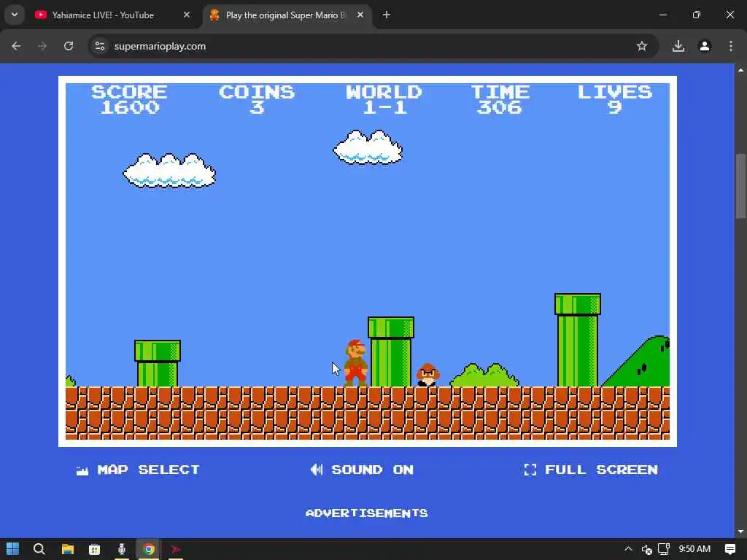Minimize the Chrome window
Screen dimensions: 747x560
tap(662, 15)
